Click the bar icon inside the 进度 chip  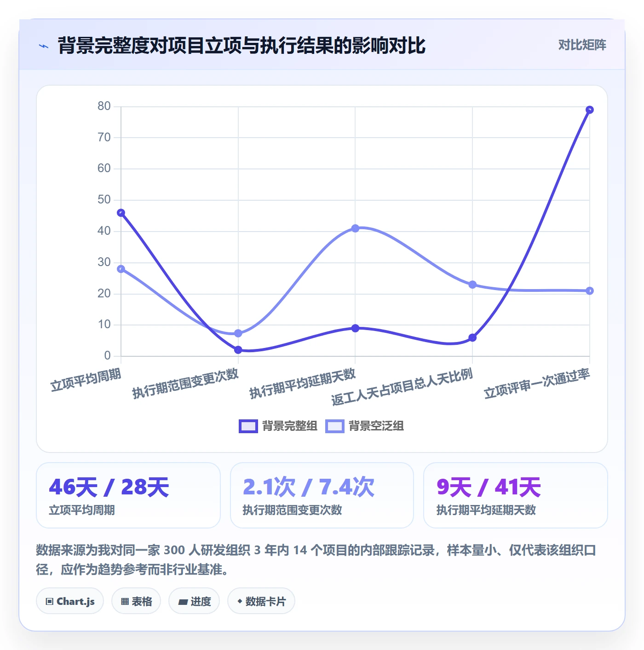tap(183, 602)
